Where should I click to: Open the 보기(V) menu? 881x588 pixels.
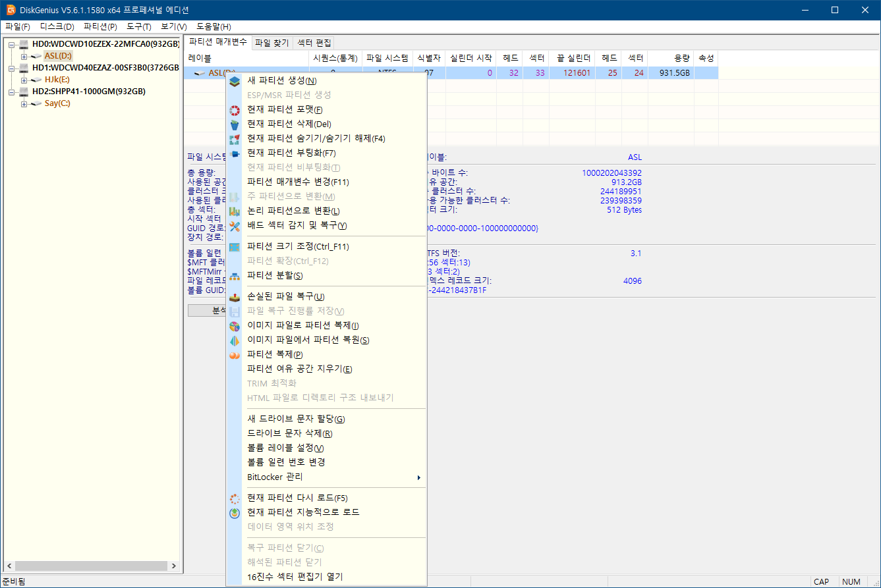(x=174, y=27)
